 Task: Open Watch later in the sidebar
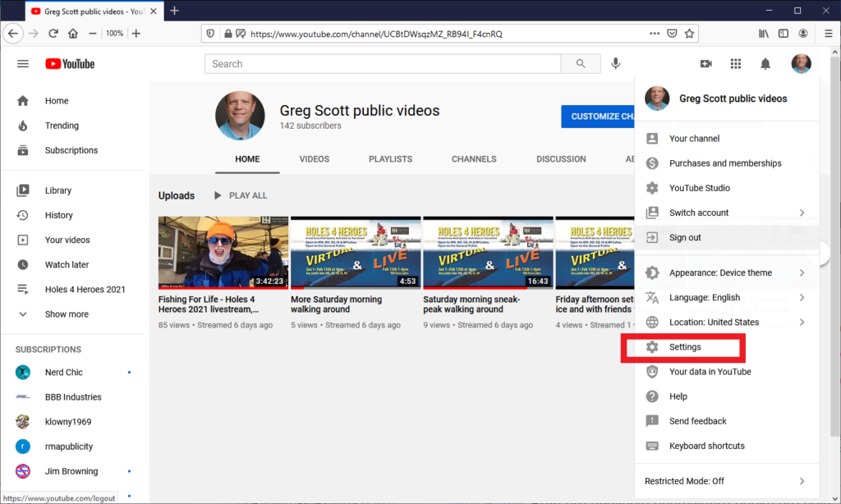(x=73, y=264)
